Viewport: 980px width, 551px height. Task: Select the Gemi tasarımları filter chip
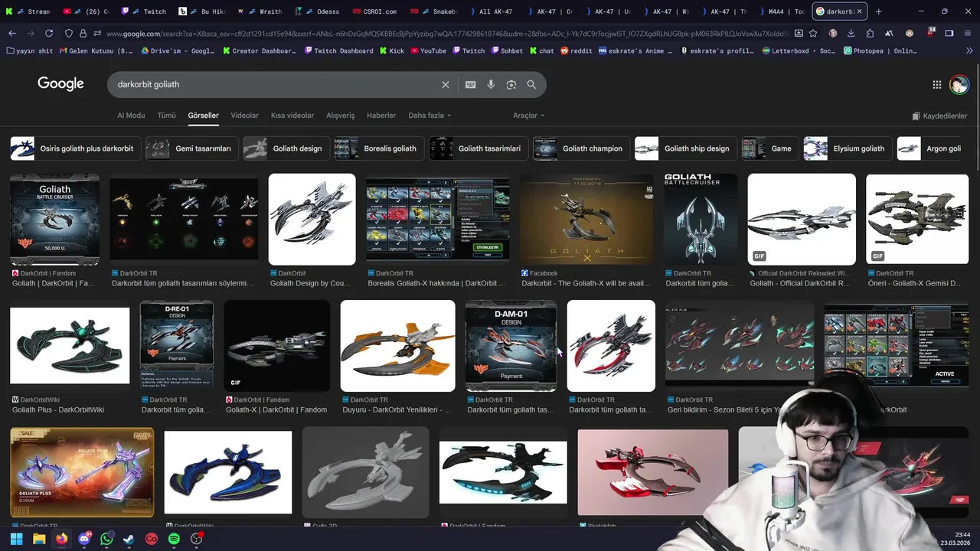point(191,148)
